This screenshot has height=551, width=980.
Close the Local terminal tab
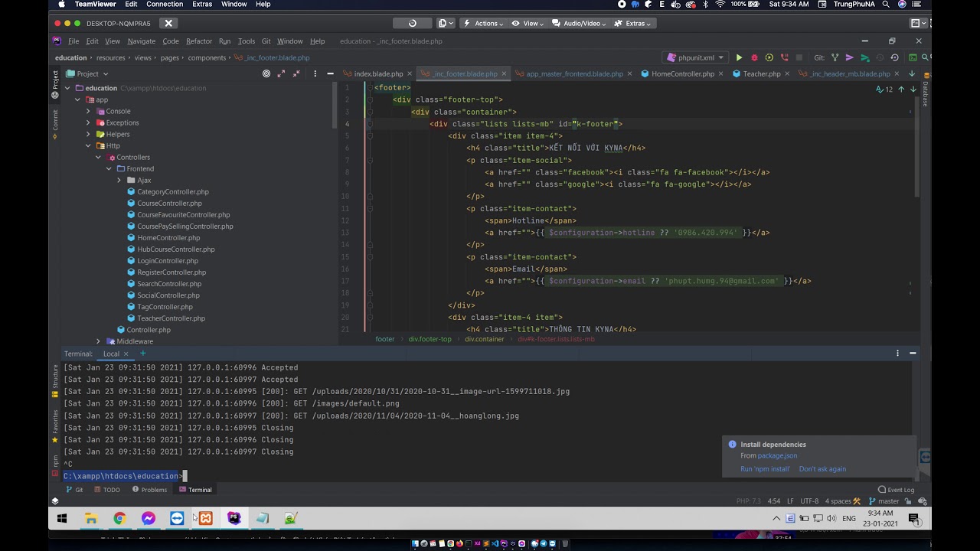coord(126,354)
